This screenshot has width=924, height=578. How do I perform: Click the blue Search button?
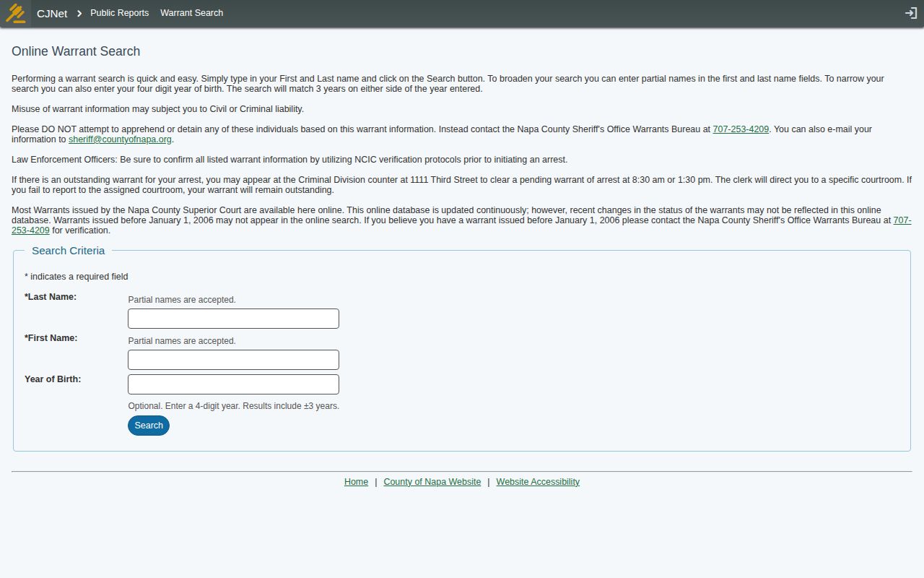pyautogui.click(x=149, y=426)
